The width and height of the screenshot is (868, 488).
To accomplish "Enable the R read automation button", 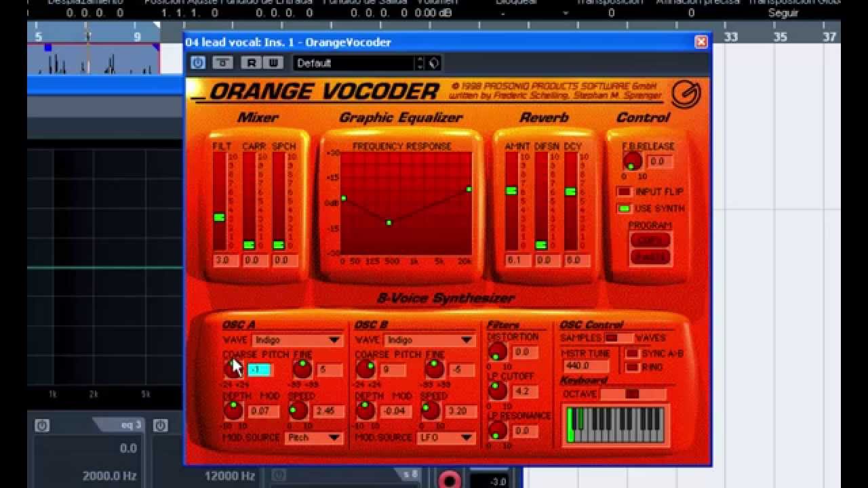I will [252, 63].
